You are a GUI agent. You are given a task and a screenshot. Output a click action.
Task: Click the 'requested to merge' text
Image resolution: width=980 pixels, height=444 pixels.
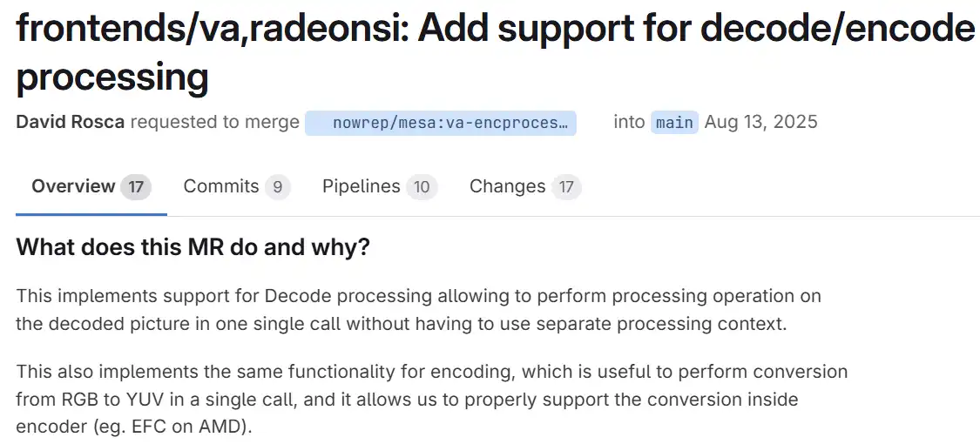point(214,122)
